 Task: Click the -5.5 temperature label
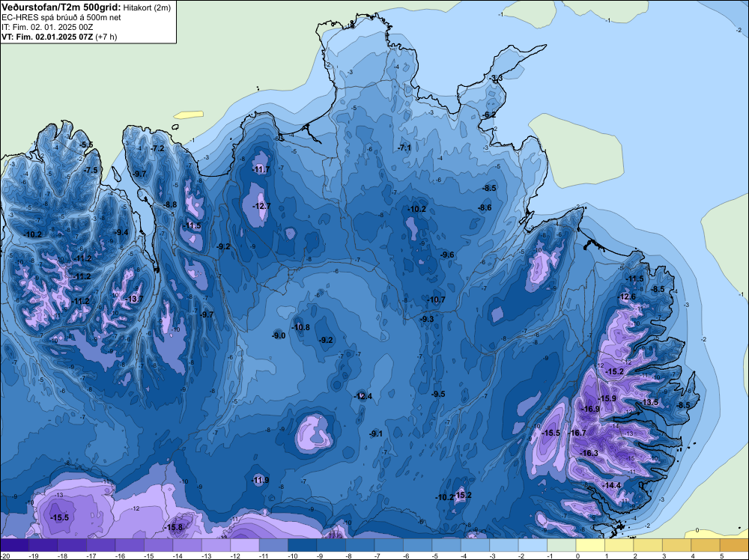pyautogui.click(x=86, y=144)
